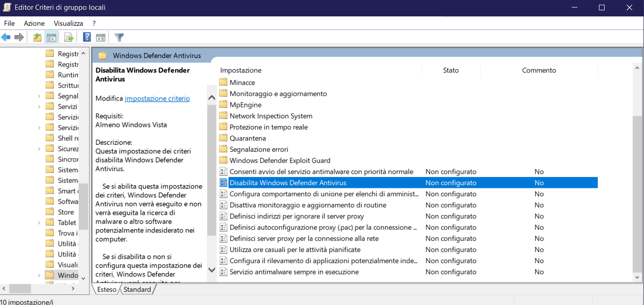
Task: Click policy icon of Servizio antimalware sempre in esecuzione
Action: pyautogui.click(x=223, y=272)
